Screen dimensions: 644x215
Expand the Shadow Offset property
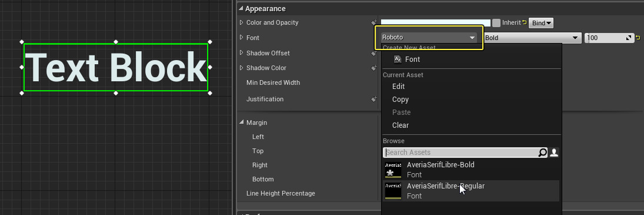pos(242,53)
